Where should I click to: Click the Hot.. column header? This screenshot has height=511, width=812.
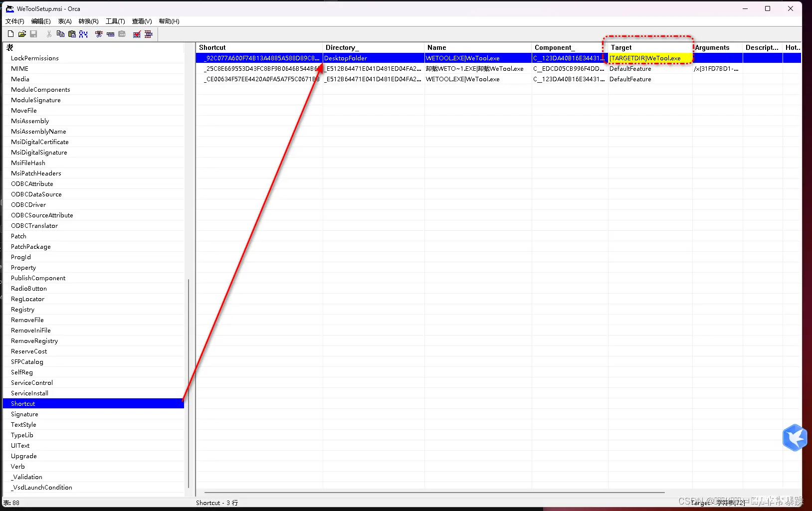click(x=792, y=47)
